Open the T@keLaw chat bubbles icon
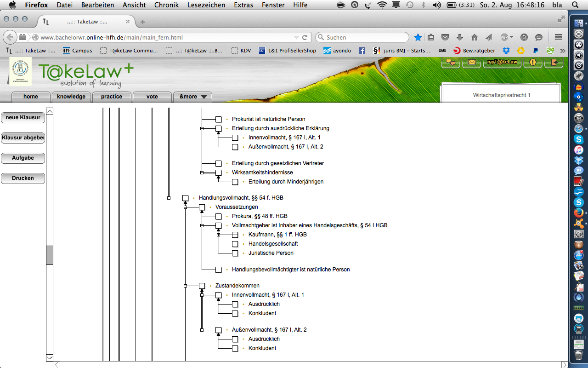The height and width of the screenshot is (368, 588). click(451, 63)
